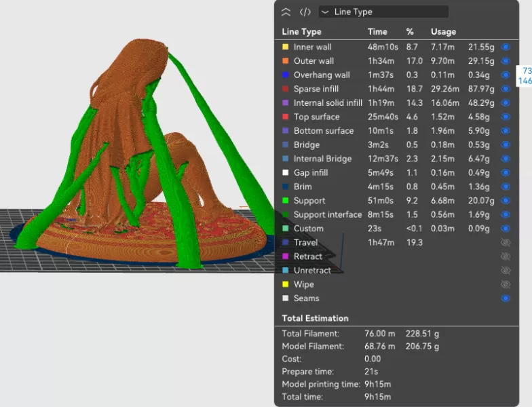Select the Internal solid infill row label
This screenshot has height=407, width=532.
click(x=328, y=103)
